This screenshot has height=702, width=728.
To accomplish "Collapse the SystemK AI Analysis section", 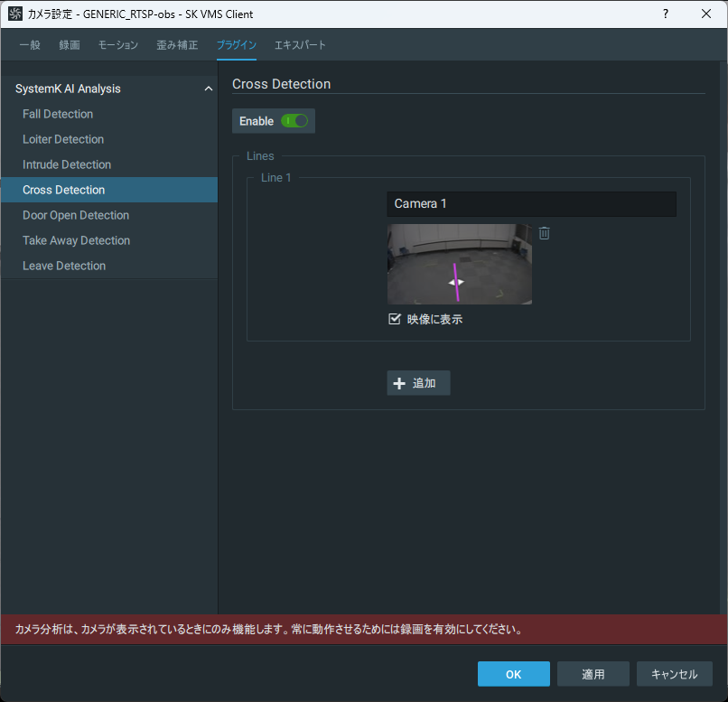I will [209, 89].
